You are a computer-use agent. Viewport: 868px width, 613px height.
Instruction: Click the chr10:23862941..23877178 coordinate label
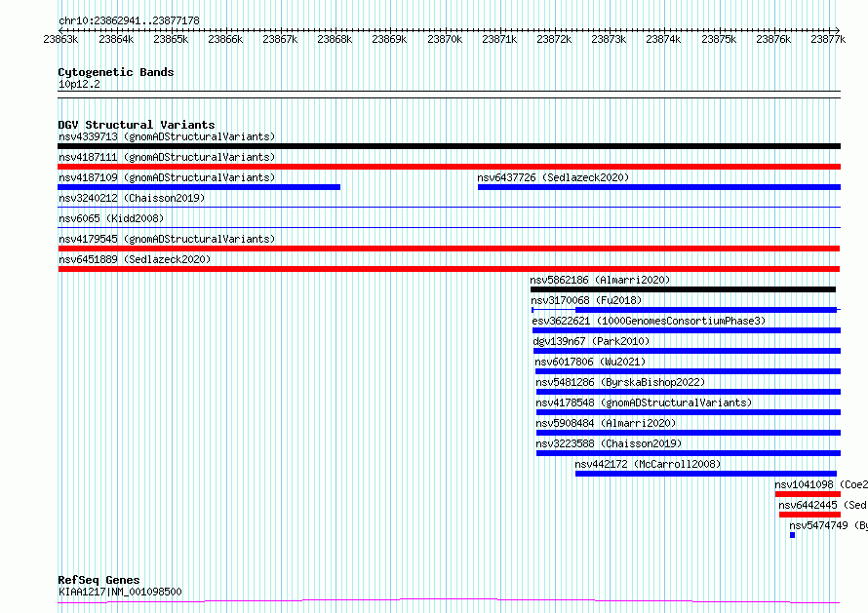pos(129,20)
